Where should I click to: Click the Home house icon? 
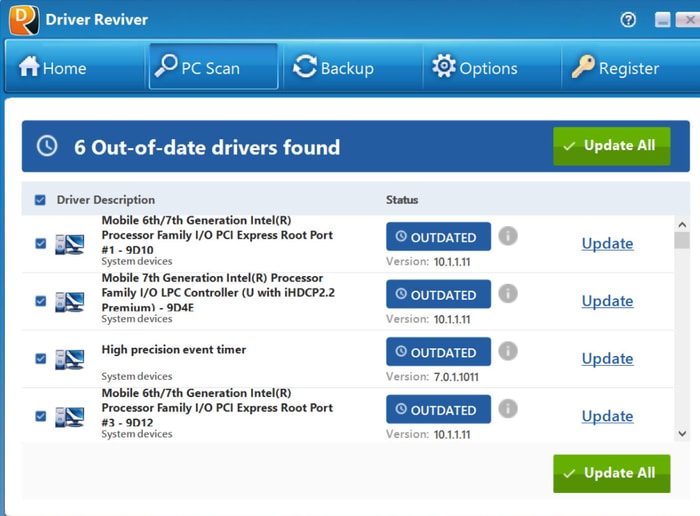coord(29,66)
